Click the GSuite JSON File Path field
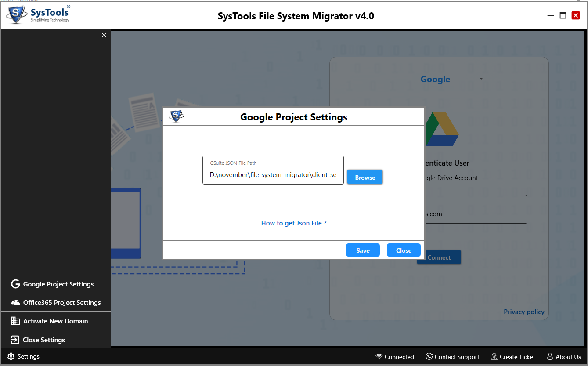 (273, 170)
